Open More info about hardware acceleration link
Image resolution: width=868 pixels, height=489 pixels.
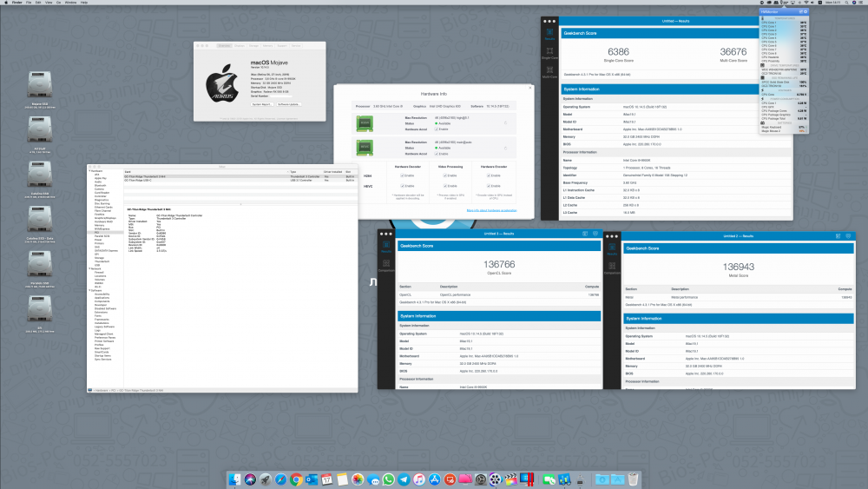(491, 210)
